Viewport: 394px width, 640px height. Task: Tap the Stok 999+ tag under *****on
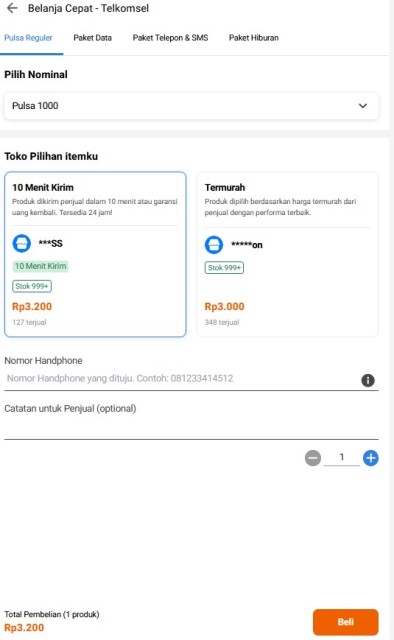coord(224,268)
